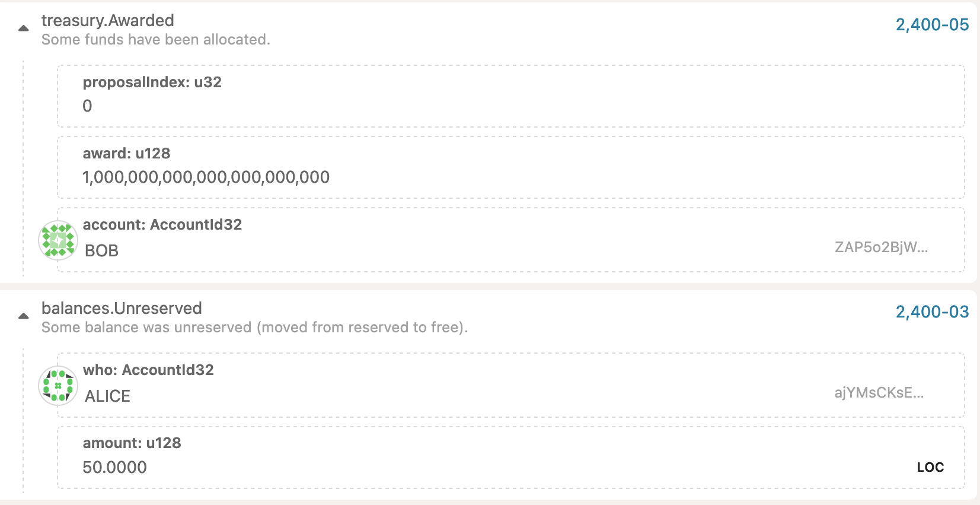Open block event link 2,400-05
Screen dimensions: 980x505
point(932,25)
